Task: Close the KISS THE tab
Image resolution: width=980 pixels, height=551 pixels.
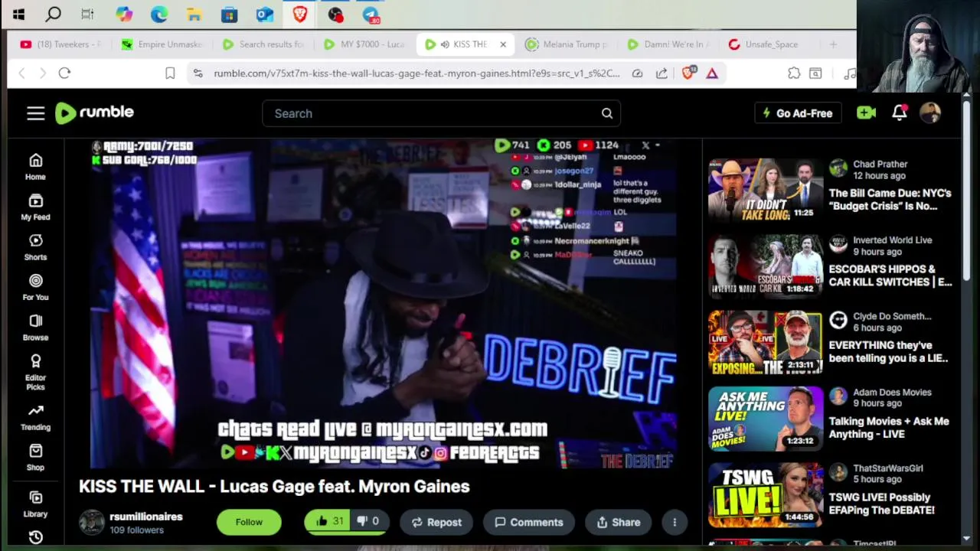Action: pos(503,44)
